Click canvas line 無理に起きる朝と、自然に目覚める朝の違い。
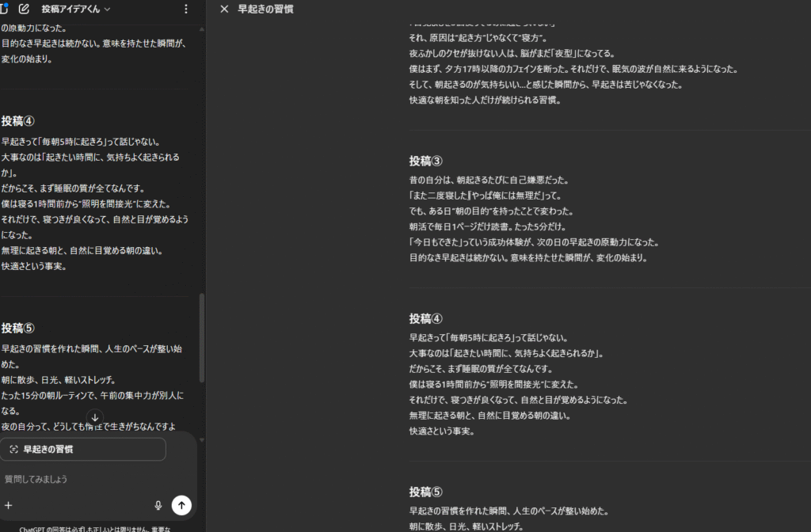 pyautogui.click(x=489, y=415)
